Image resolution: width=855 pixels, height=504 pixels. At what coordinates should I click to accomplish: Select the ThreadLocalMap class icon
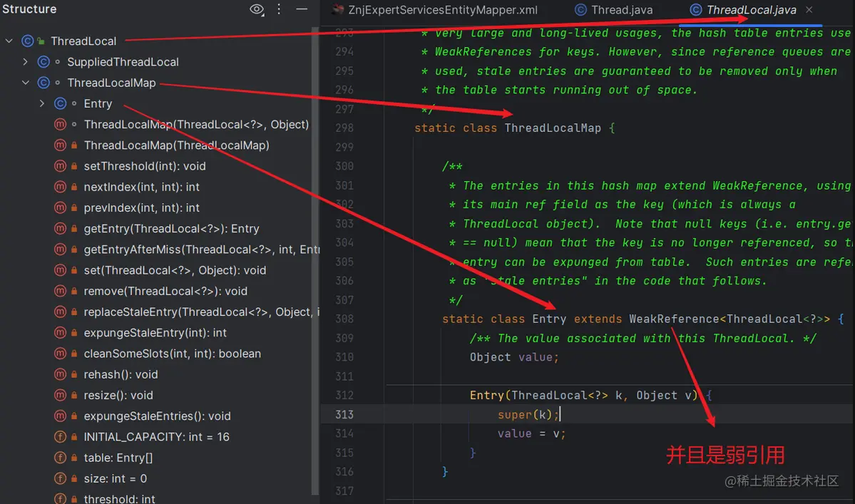pyautogui.click(x=43, y=83)
